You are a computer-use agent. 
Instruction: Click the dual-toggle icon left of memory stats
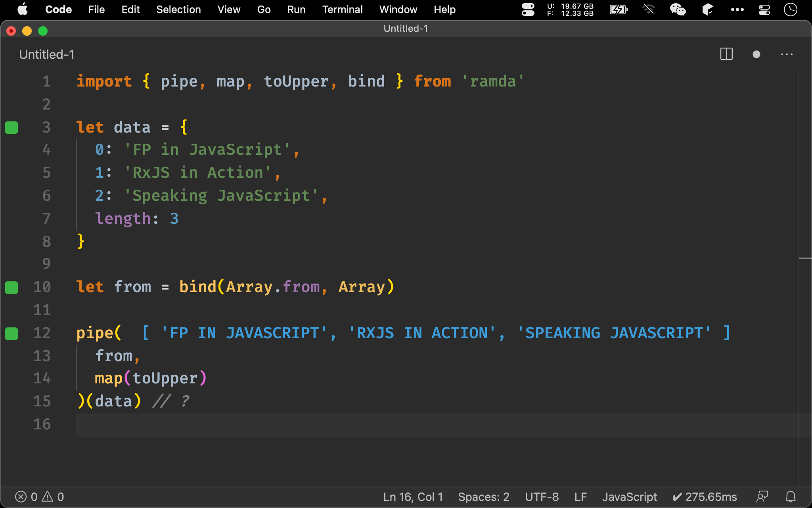coord(528,10)
